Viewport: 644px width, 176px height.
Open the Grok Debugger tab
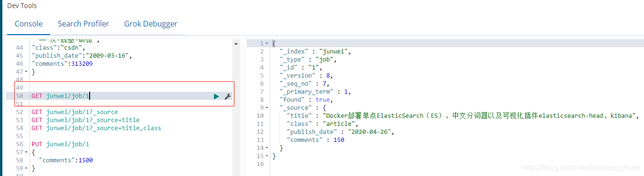[151, 24]
